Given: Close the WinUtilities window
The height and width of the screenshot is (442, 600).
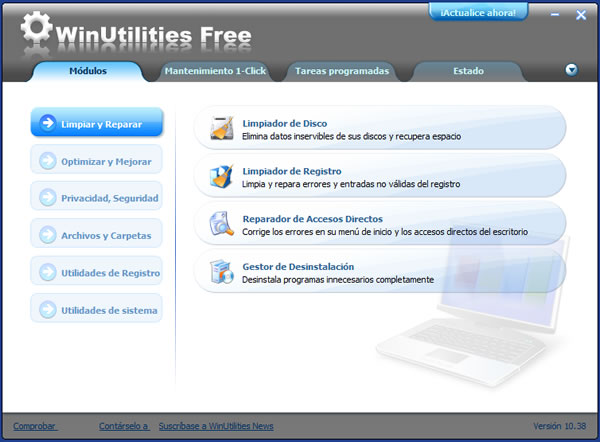Looking at the screenshot, I should 581,15.
